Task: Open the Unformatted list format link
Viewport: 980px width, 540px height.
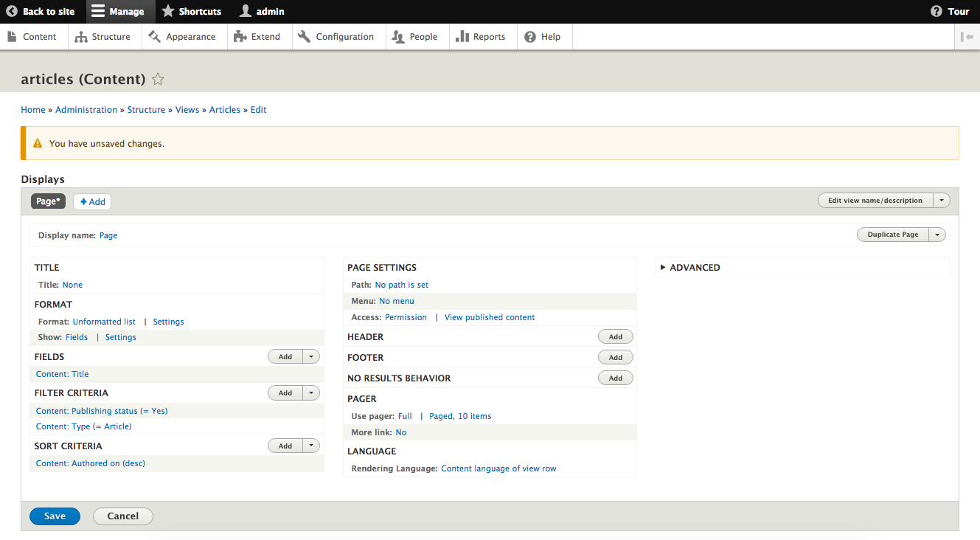Action: click(104, 322)
